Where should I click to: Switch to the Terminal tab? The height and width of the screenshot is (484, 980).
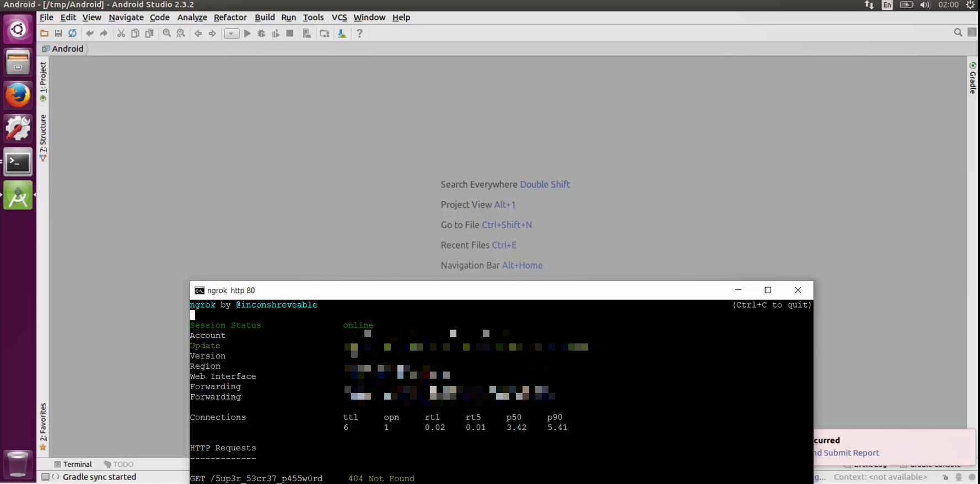tap(73, 464)
